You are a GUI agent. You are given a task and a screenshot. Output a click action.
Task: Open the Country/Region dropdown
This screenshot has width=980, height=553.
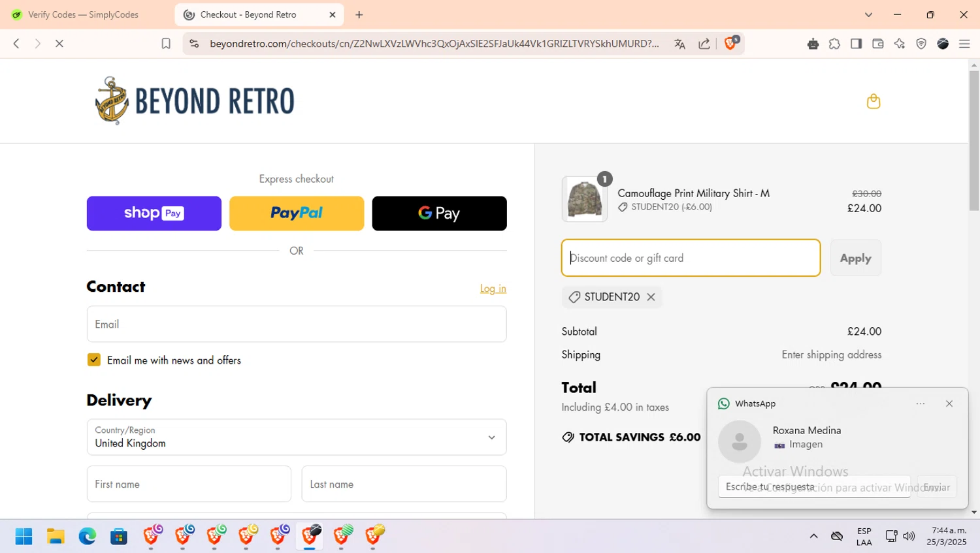(x=297, y=437)
